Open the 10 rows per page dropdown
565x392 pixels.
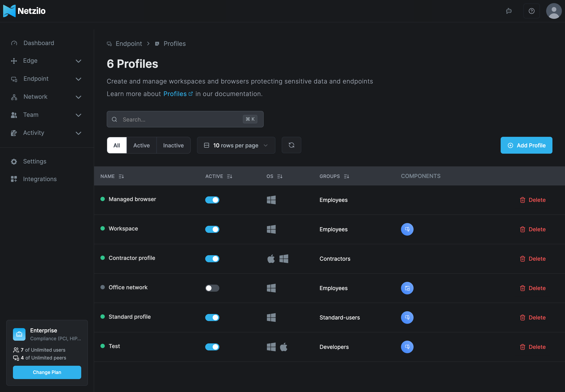[x=236, y=145]
